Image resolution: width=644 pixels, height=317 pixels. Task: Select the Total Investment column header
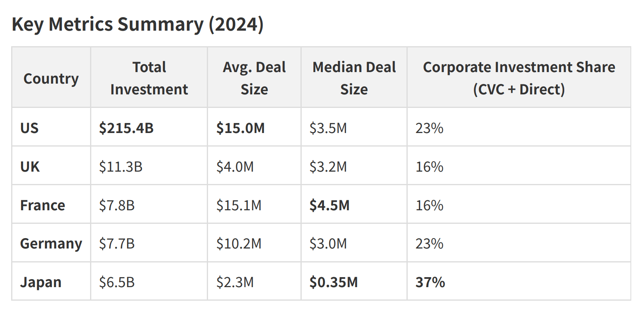pos(149,78)
